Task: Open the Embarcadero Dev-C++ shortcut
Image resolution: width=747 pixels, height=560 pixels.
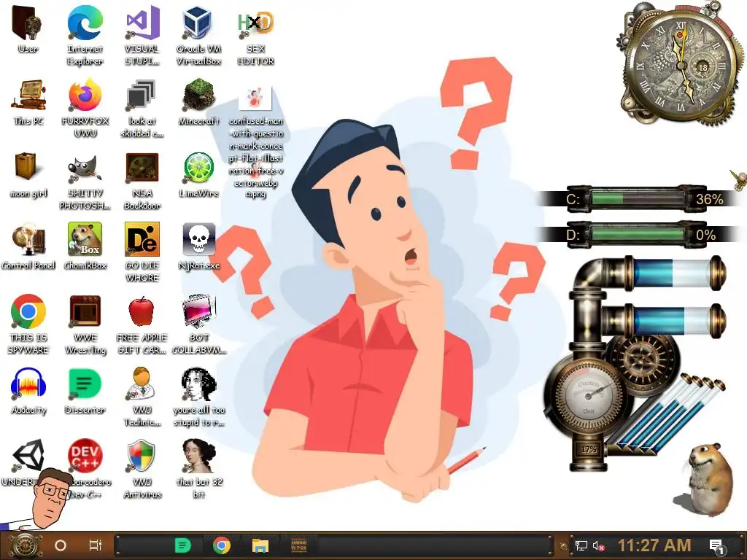Action: pos(86,456)
